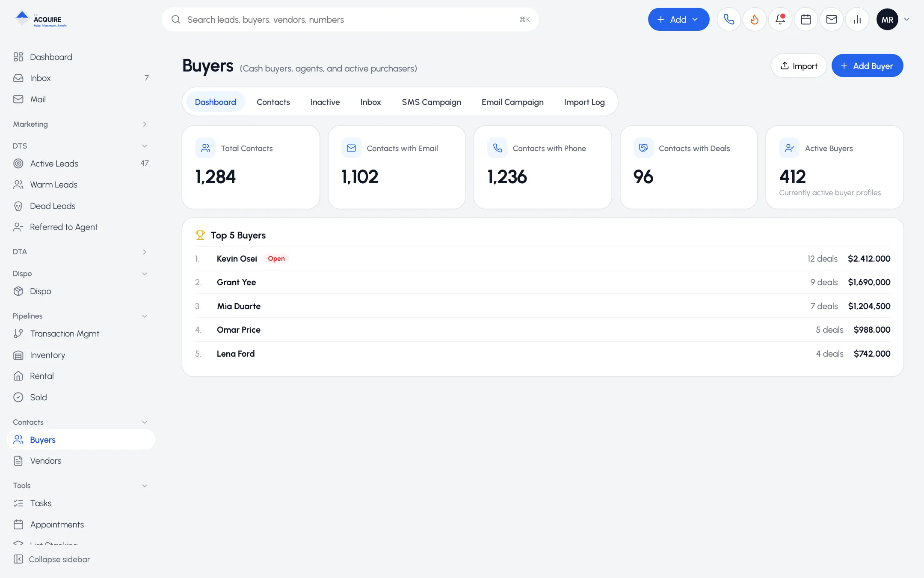Focus the search leads input field
924x578 pixels.
coord(350,19)
